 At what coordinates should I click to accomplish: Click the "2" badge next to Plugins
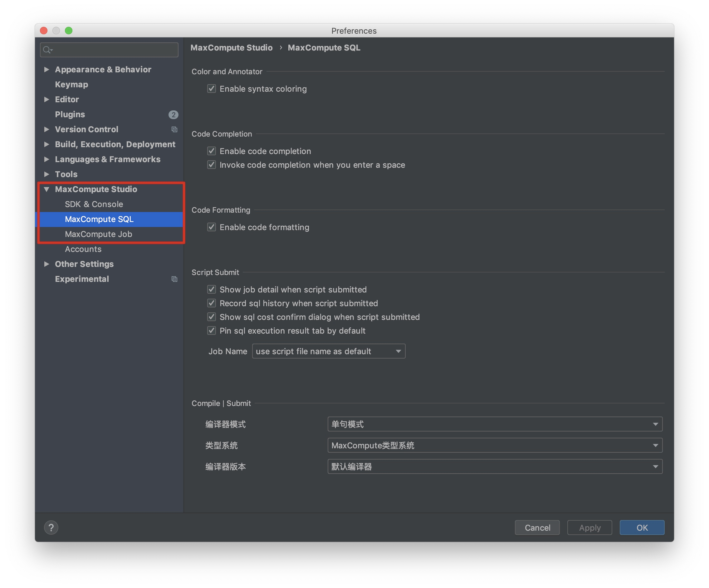173,114
